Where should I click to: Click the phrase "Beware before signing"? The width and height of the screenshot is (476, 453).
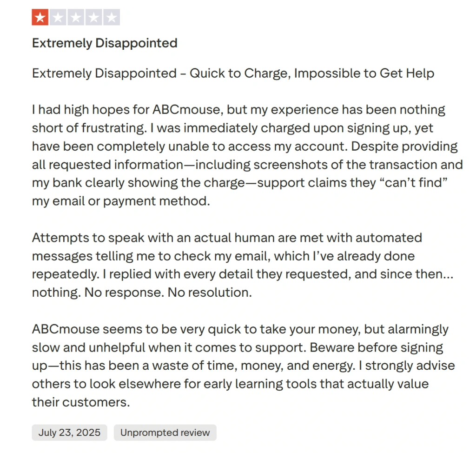(377, 347)
